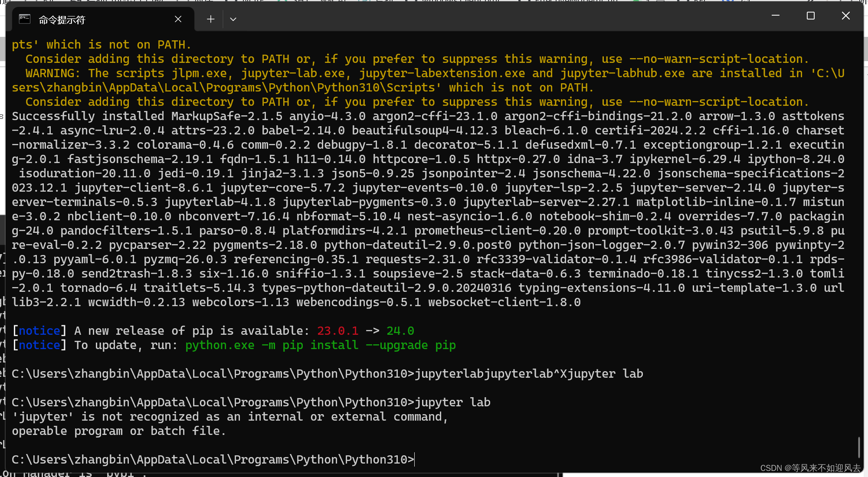Maximize the terminal window
The width and height of the screenshot is (868, 477).
click(x=810, y=16)
